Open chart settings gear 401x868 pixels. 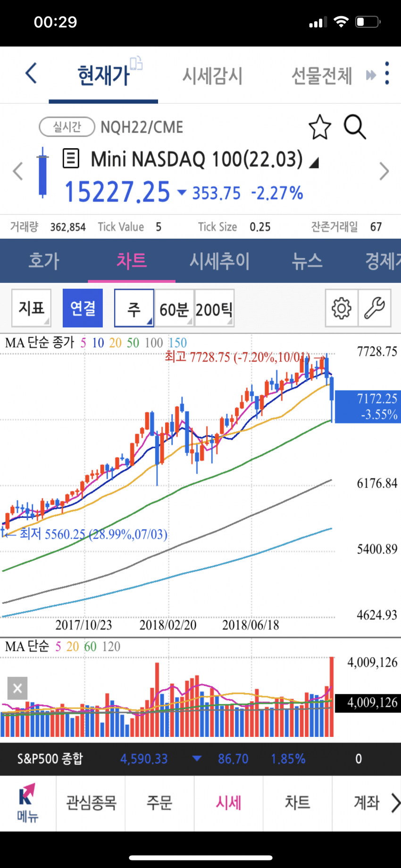(342, 309)
